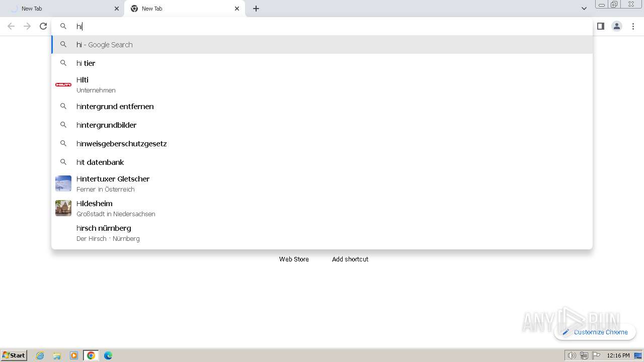Open the volume tray icon
This screenshot has height=362, width=644.
(x=572, y=355)
